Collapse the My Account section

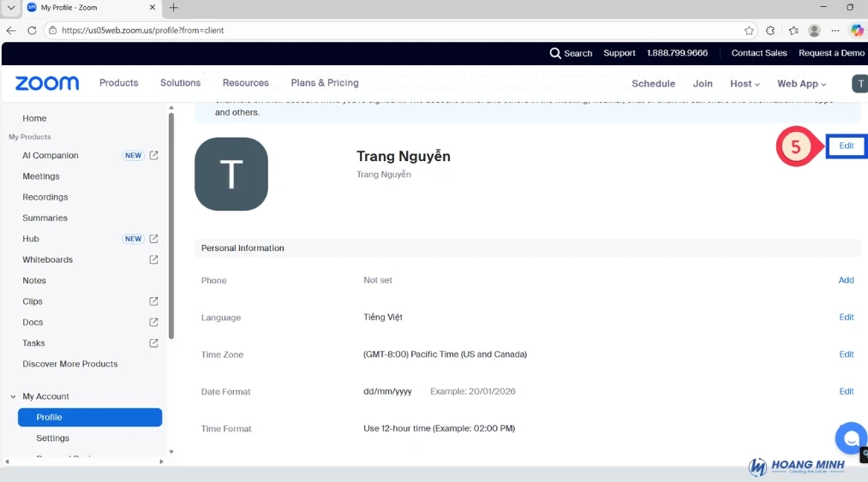pyautogui.click(x=13, y=396)
